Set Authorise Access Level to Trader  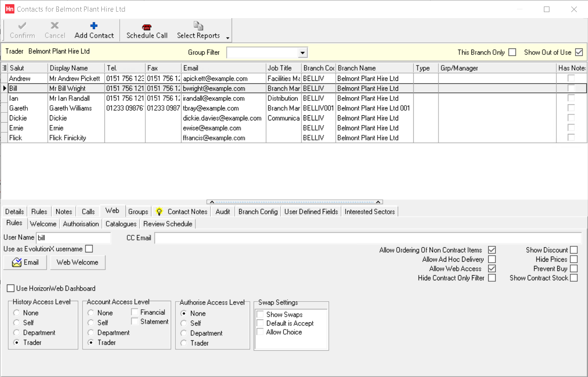(184, 343)
